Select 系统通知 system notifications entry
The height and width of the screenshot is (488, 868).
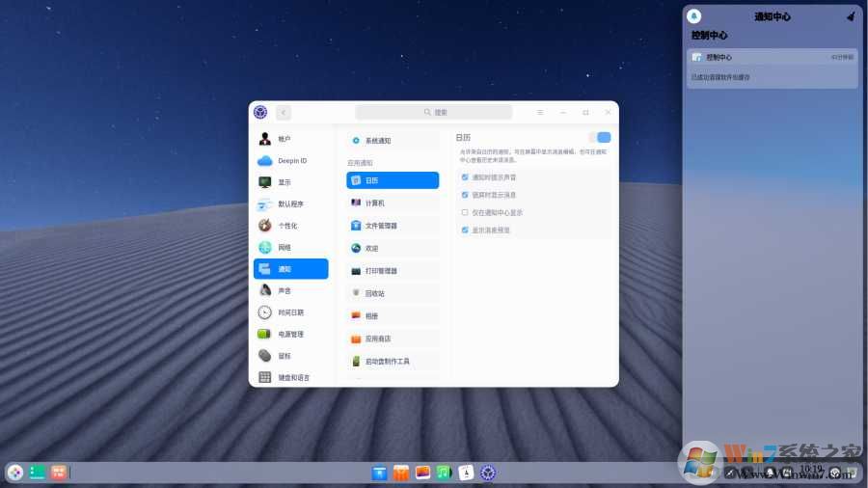tap(393, 141)
